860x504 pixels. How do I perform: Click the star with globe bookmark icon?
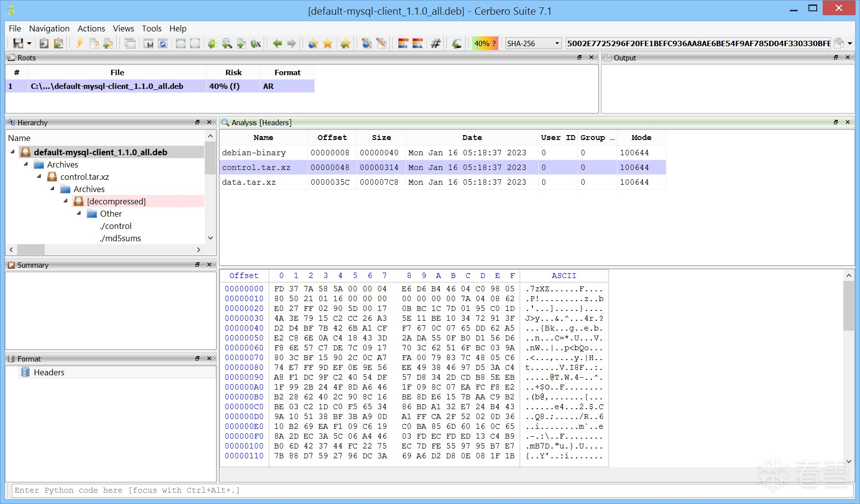pyautogui.click(x=313, y=43)
